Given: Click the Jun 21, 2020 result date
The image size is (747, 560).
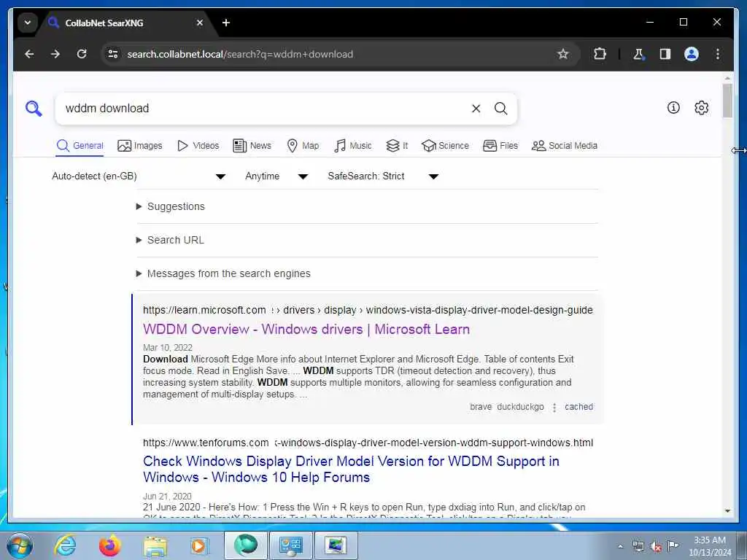Looking at the screenshot, I should point(167,496).
